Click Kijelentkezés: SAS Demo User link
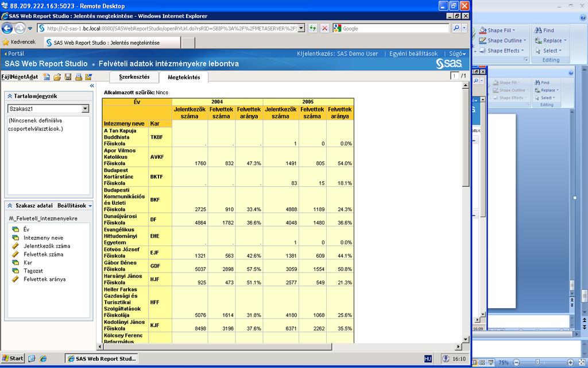Viewport: 588px width, 368px height. pyautogui.click(x=338, y=53)
